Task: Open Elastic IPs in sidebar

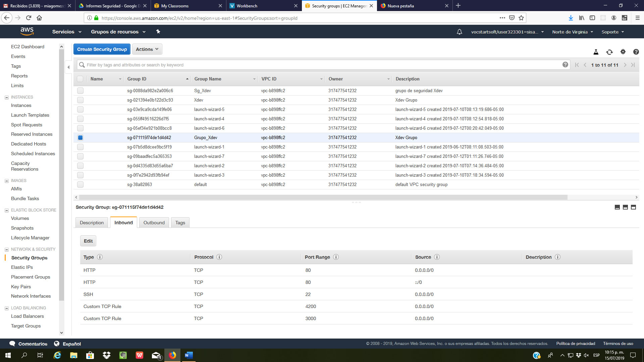Action: 22,267
